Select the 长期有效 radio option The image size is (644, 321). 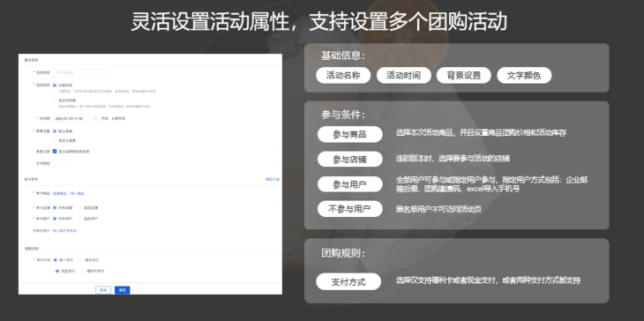click(x=55, y=85)
